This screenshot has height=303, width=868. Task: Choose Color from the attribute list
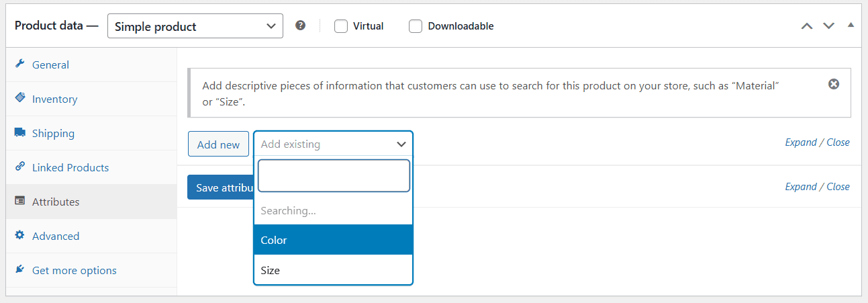(334, 240)
